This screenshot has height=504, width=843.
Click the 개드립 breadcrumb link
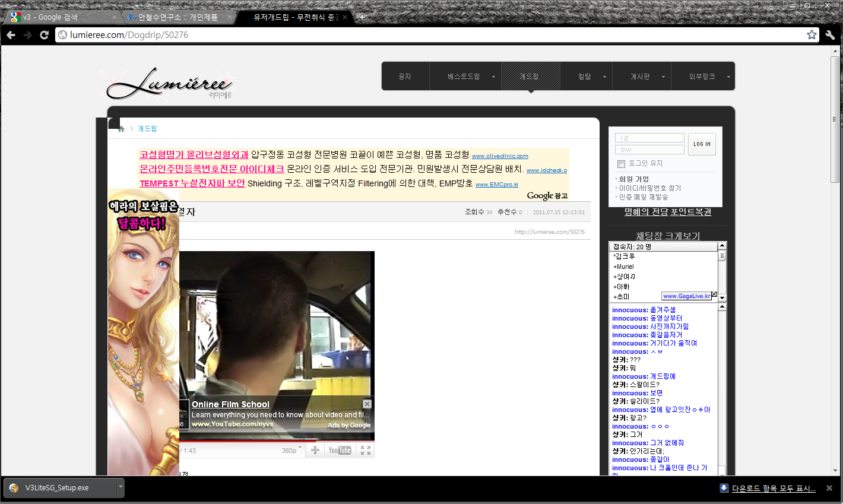pos(147,129)
